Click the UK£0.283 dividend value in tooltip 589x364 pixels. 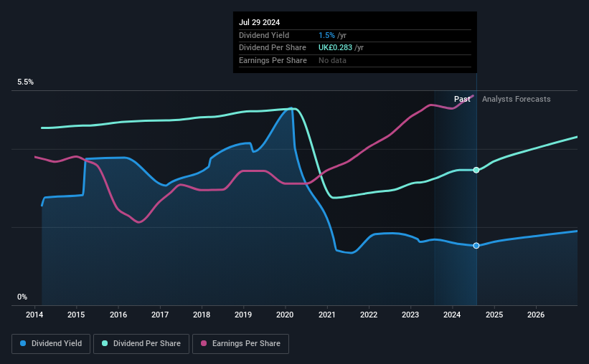click(335, 48)
